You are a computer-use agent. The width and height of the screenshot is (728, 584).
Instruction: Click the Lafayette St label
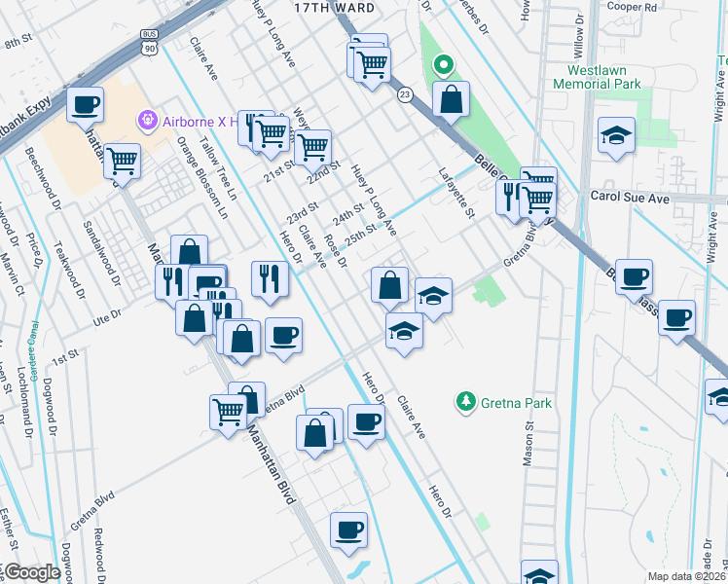[x=456, y=193]
